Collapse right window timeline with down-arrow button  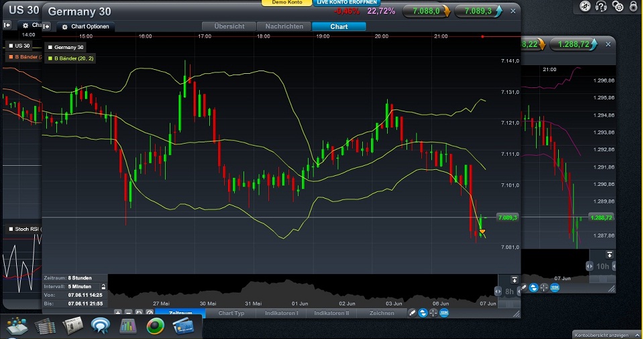pos(610,255)
